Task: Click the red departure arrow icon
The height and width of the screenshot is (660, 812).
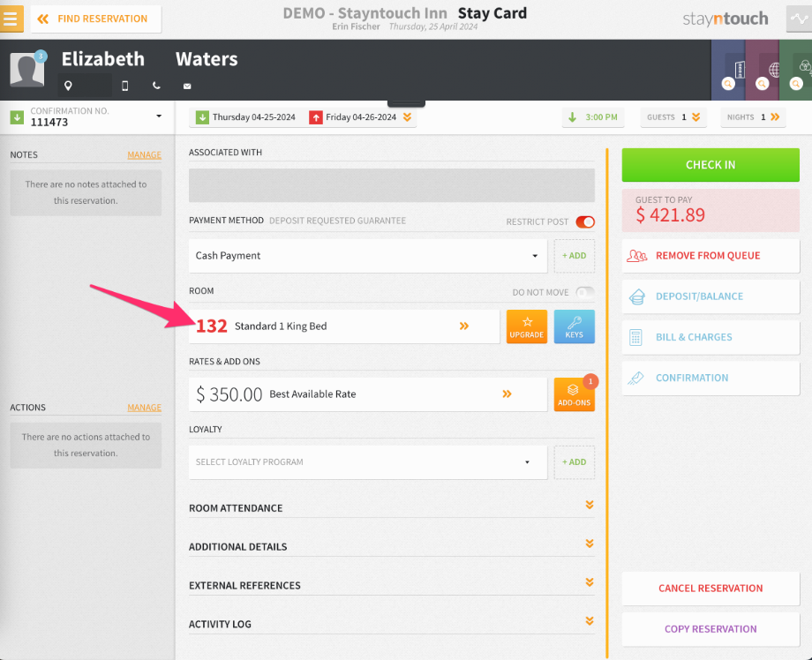Action: (x=315, y=117)
